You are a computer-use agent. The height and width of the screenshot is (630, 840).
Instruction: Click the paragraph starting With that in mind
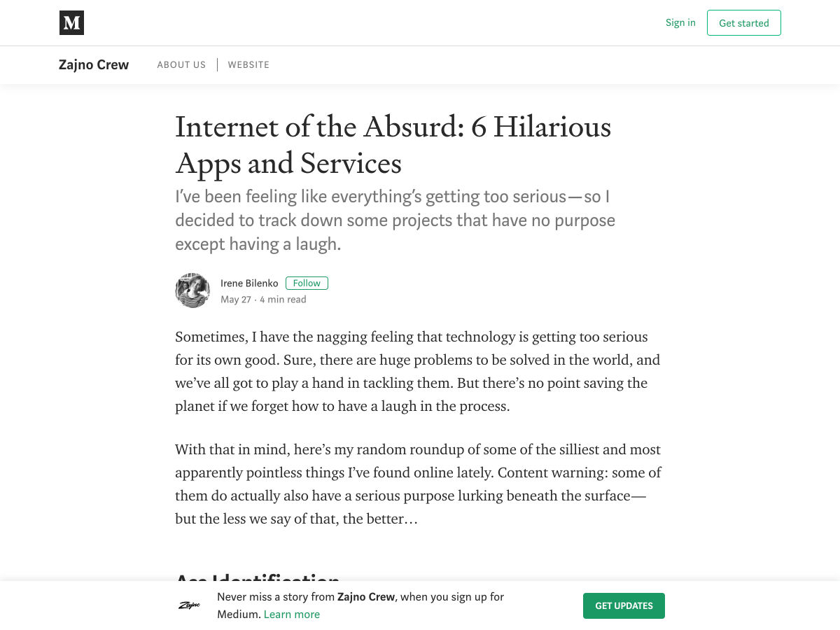pos(418,484)
